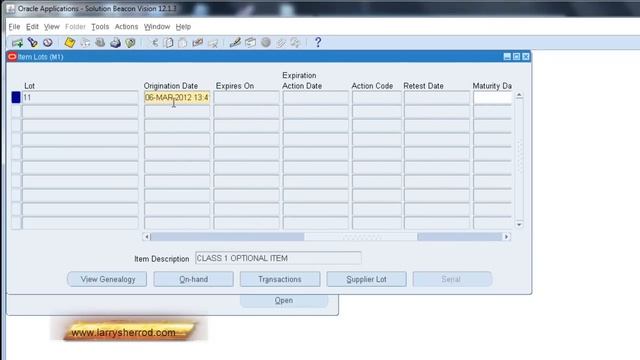Click the yellow Save toolbar icon
This screenshot has height=360, width=640.
pos(70,42)
